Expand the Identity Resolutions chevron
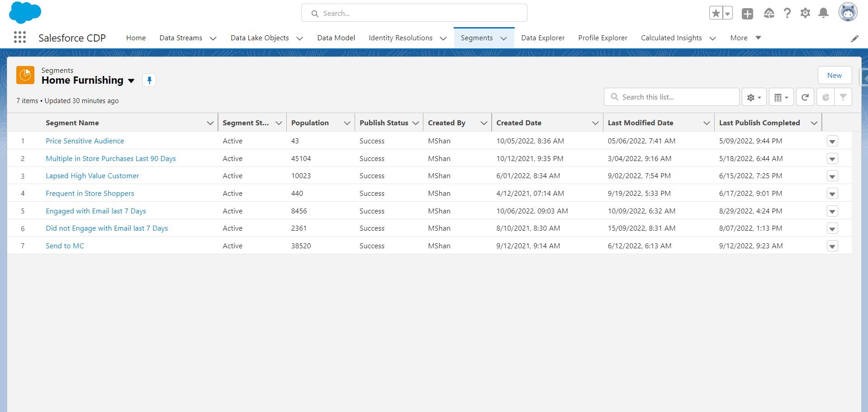The image size is (868, 412). point(443,38)
